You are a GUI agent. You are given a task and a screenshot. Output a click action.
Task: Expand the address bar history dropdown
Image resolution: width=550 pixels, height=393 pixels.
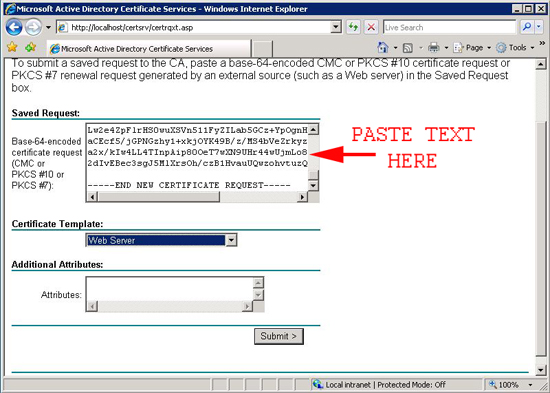tap(336, 27)
